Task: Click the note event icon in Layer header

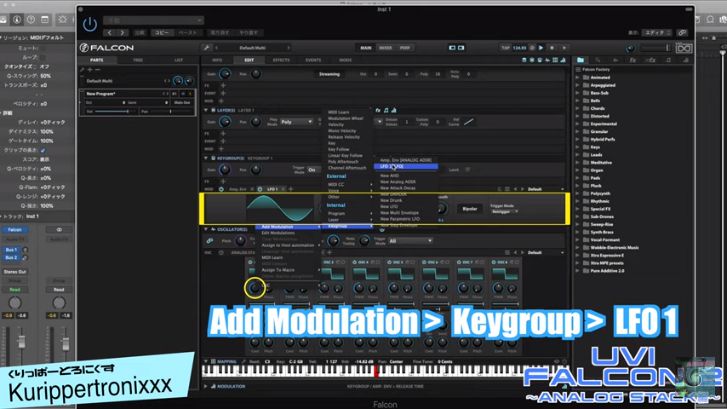Action: [386, 110]
